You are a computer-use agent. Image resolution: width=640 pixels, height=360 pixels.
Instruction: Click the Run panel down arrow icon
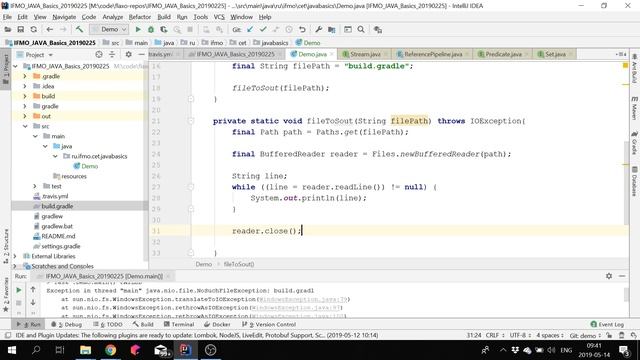(33, 302)
